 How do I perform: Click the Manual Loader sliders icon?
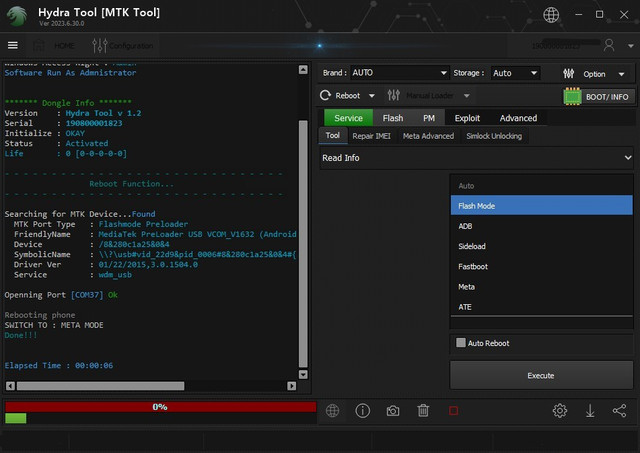tap(393, 95)
